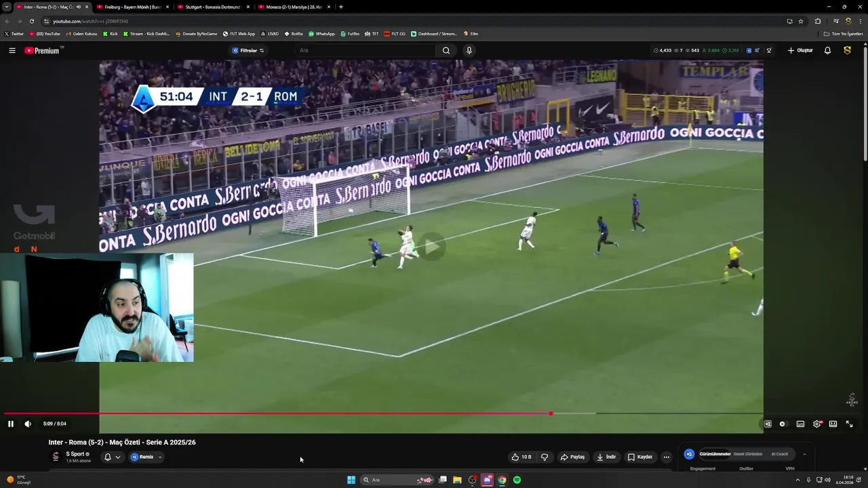Show hidden system tray icons chevron
Viewport: 868px width, 488px height.
(x=798, y=480)
